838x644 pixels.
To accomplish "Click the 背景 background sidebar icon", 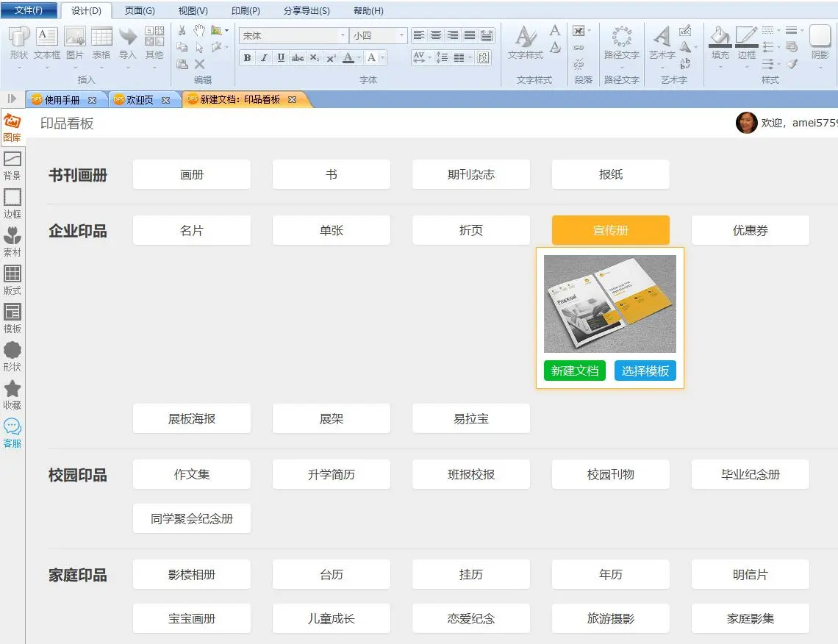I will pyautogui.click(x=12, y=165).
